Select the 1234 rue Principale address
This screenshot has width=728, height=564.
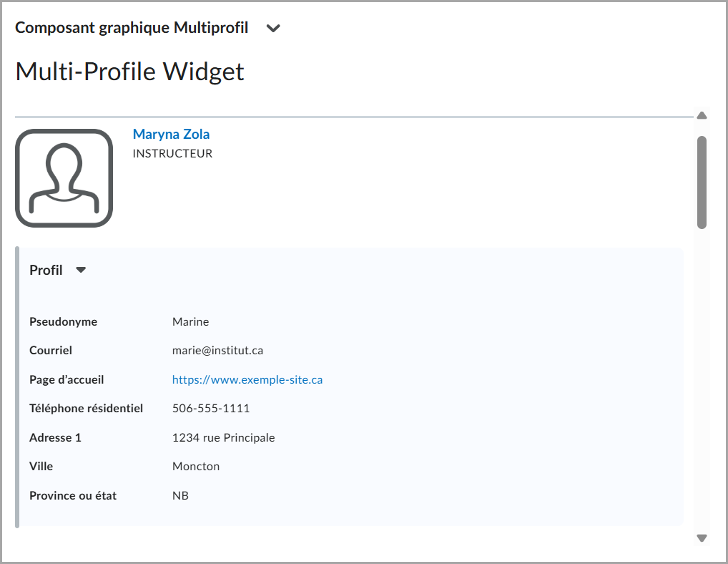pos(223,437)
